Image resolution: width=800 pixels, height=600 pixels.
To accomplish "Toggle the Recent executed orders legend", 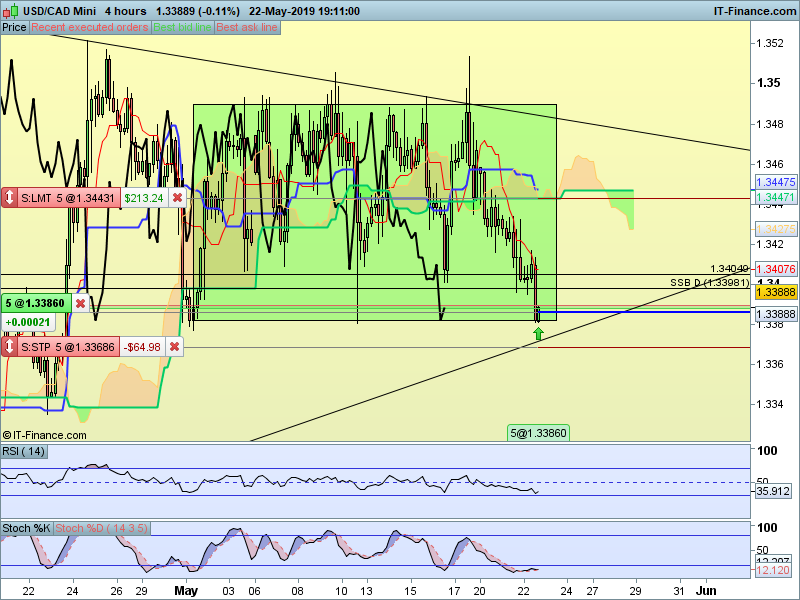I will click(90, 28).
